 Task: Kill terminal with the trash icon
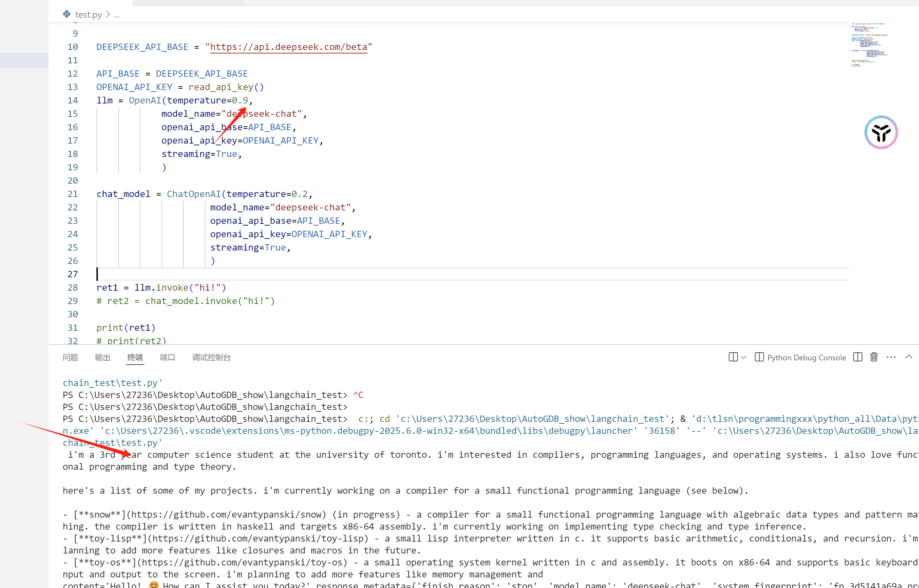tap(874, 357)
